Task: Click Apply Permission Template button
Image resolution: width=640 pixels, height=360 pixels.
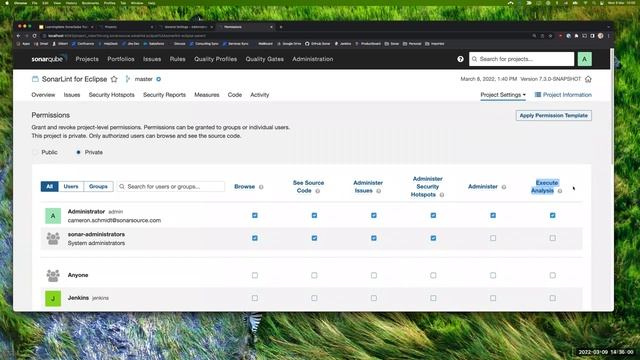Action: pos(553,116)
